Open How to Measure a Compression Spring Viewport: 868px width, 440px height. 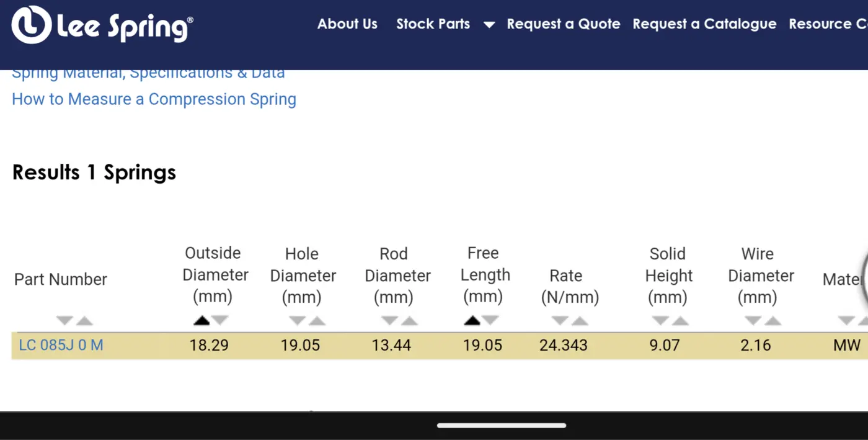[154, 99]
